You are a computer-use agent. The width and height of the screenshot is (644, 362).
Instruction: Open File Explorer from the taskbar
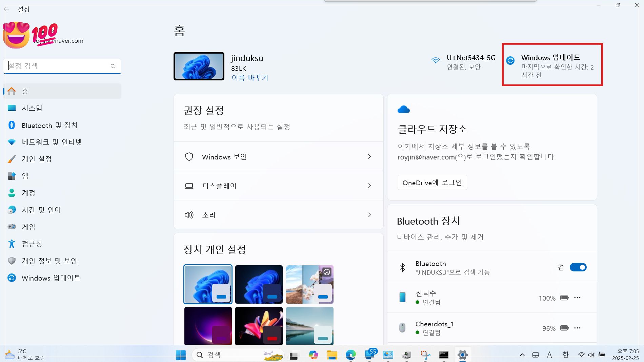[x=332, y=355]
